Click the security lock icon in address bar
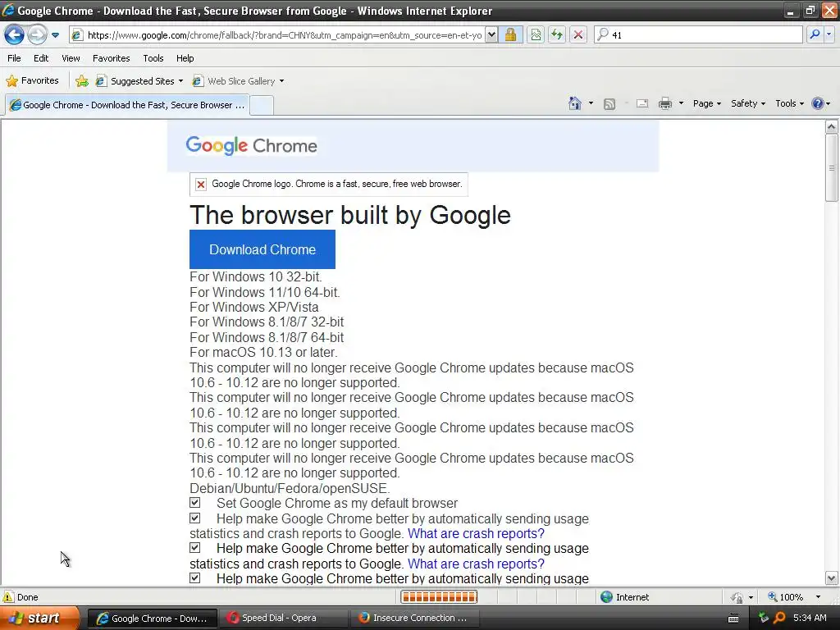 pyautogui.click(x=511, y=35)
